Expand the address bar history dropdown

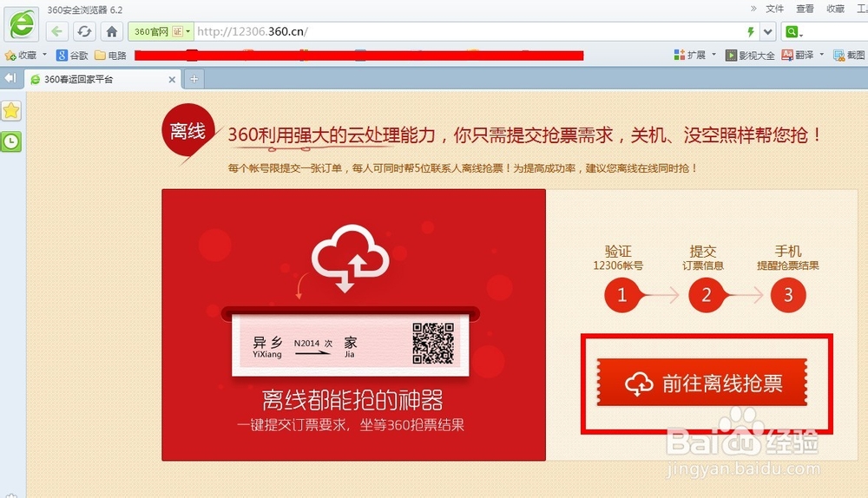click(x=768, y=31)
